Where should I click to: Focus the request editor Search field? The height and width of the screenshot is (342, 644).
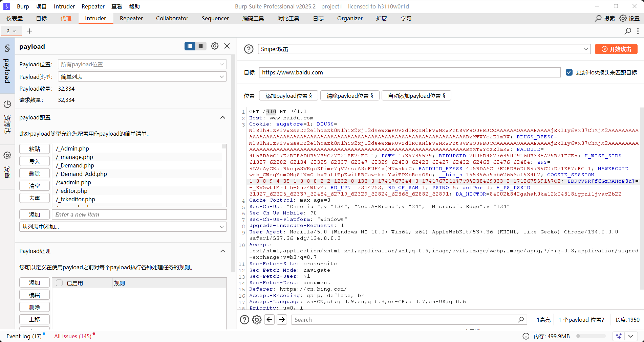pyautogui.click(x=409, y=320)
